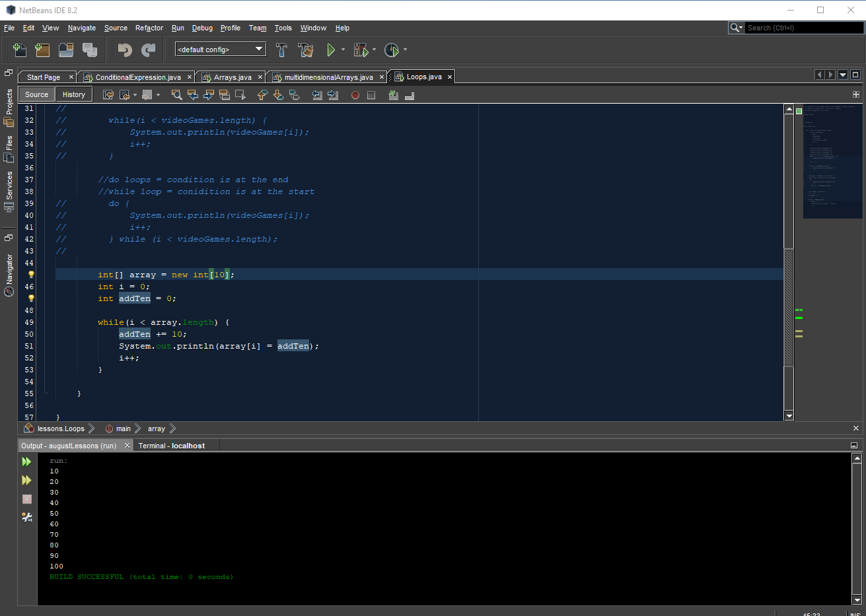The width and height of the screenshot is (866, 616).
Task: Click the Uncomment lines icon
Action: (410, 95)
